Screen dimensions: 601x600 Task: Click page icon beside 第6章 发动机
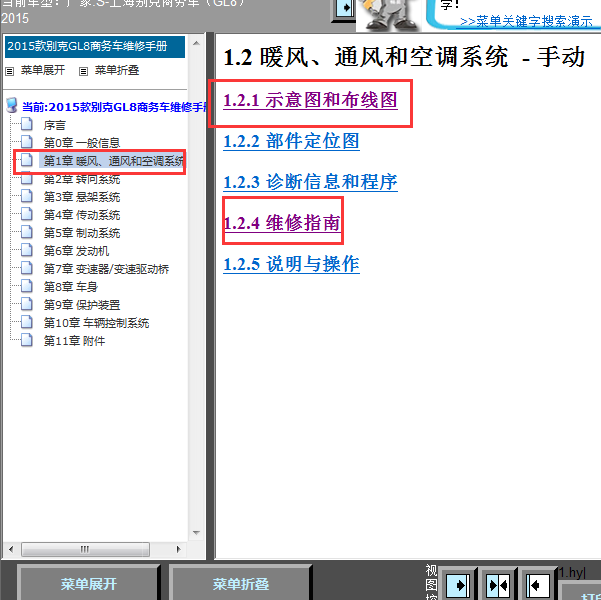tap(27, 250)
